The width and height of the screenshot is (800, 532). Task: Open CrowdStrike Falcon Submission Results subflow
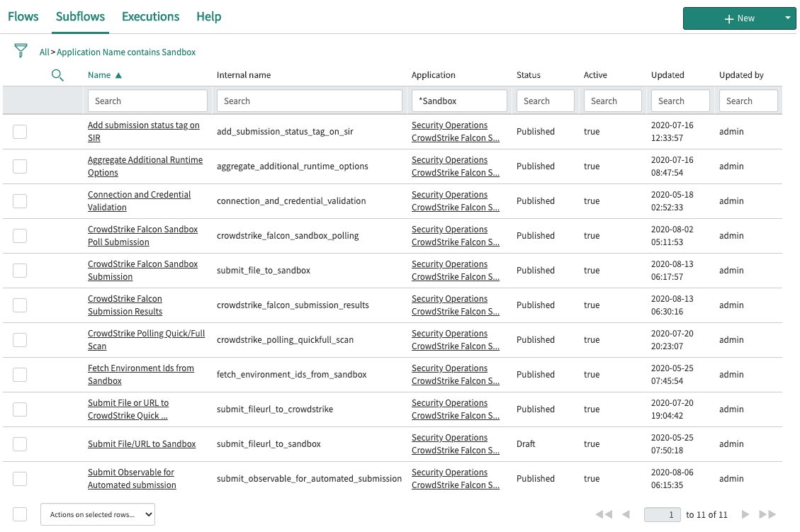[x=125, y=305]
